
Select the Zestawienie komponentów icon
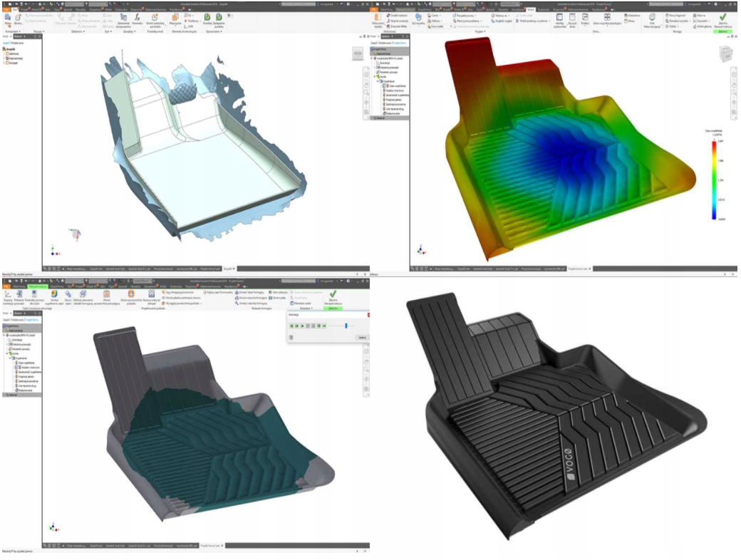coord(123,17)
